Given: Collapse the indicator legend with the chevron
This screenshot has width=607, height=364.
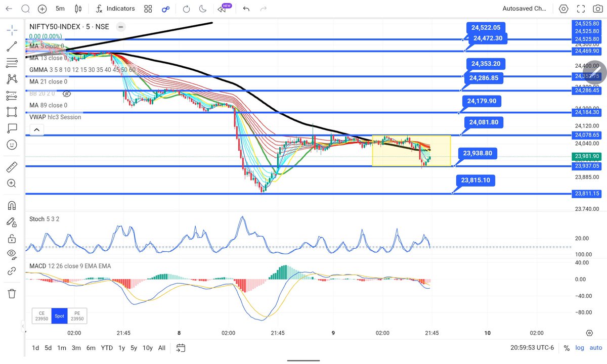Looking at the screenshot, I should point(36,130).
